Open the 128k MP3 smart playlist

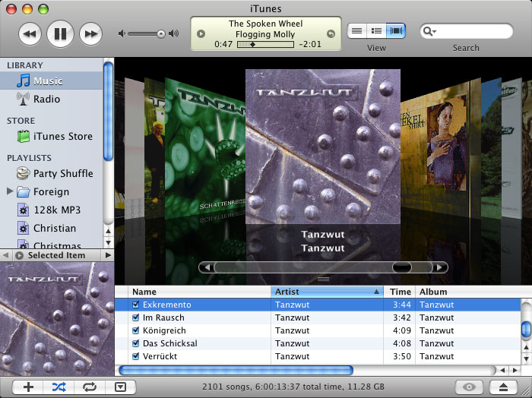[52, 210]
